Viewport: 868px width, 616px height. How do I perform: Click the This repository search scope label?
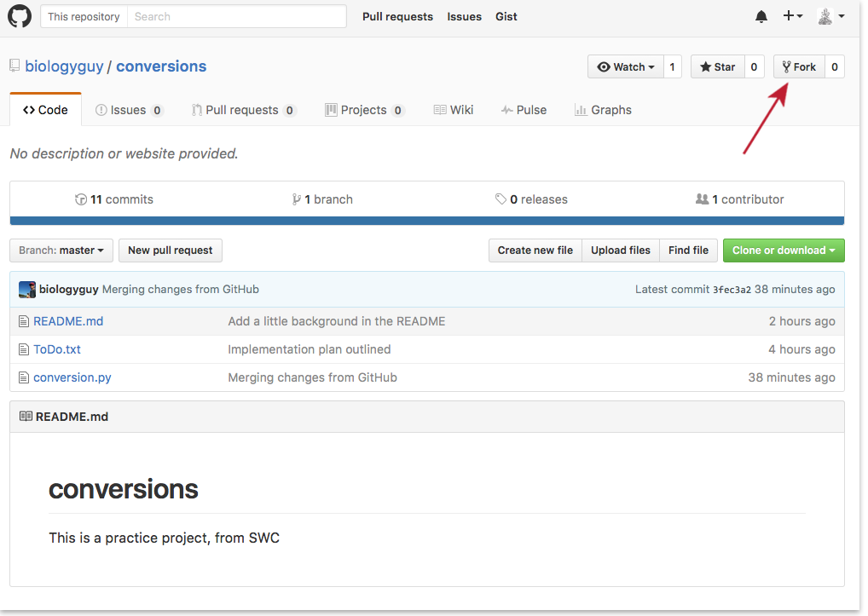coord(84,16)
